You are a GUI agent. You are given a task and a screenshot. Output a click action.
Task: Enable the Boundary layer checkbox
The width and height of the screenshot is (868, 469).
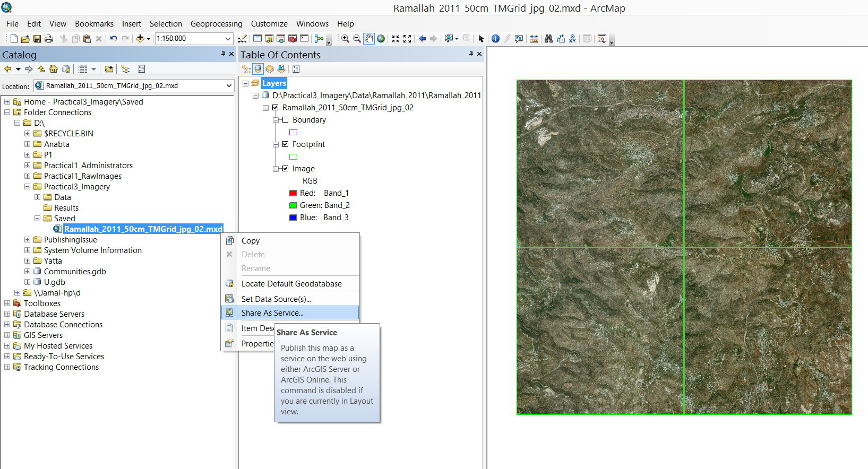(x=285, y=120)
